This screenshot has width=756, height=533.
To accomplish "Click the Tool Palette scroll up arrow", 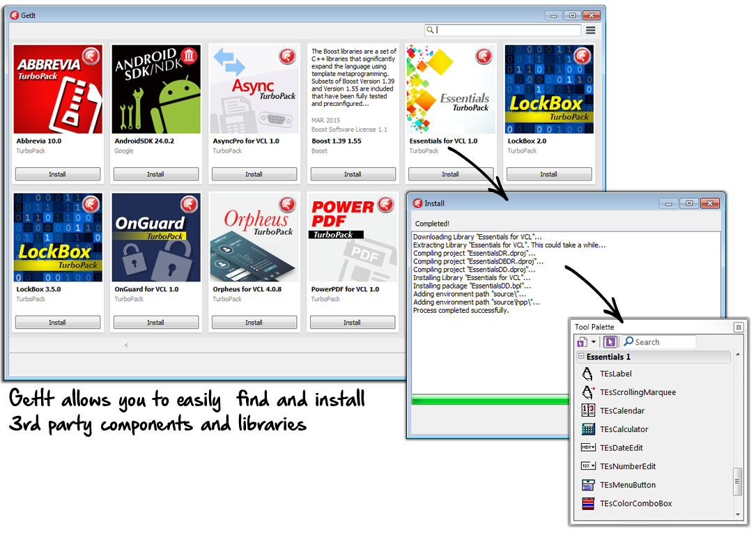I will (738, 355).
